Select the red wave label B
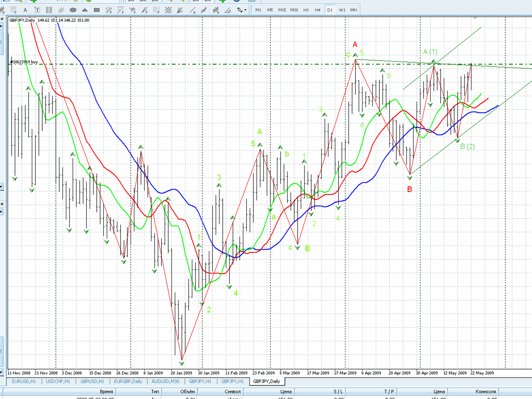 [410, 189]
